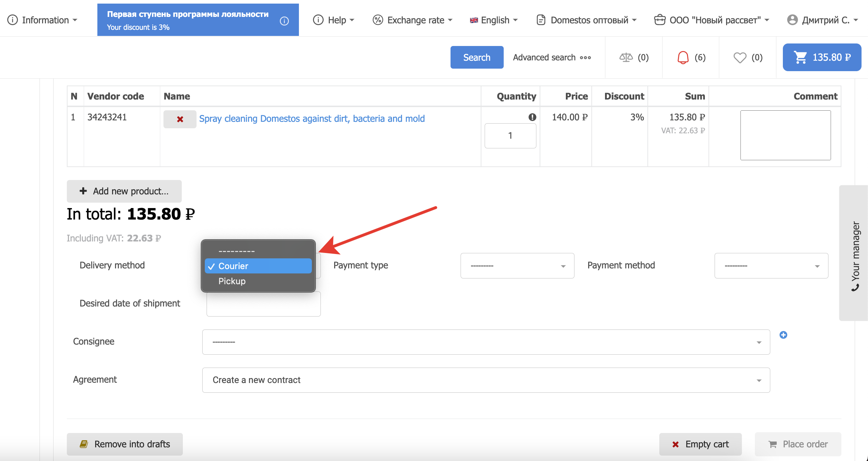
Task: Open the Domestos spray product link
Action: click(312, 119)
